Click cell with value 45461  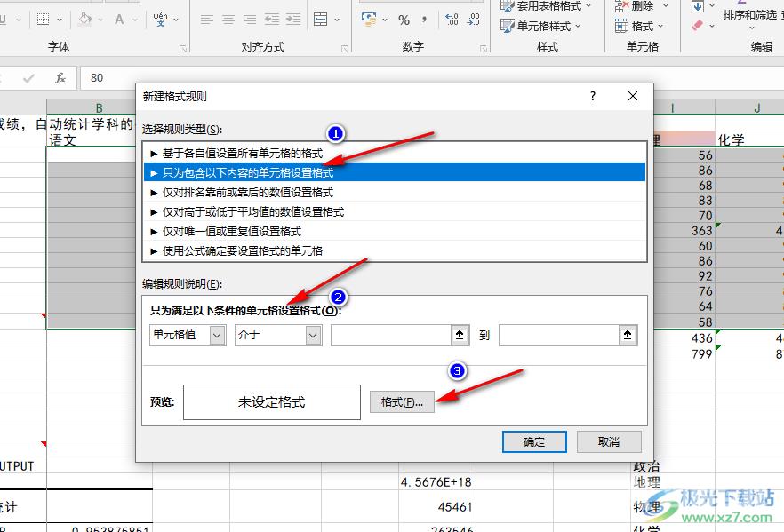[x=437, y=507]
